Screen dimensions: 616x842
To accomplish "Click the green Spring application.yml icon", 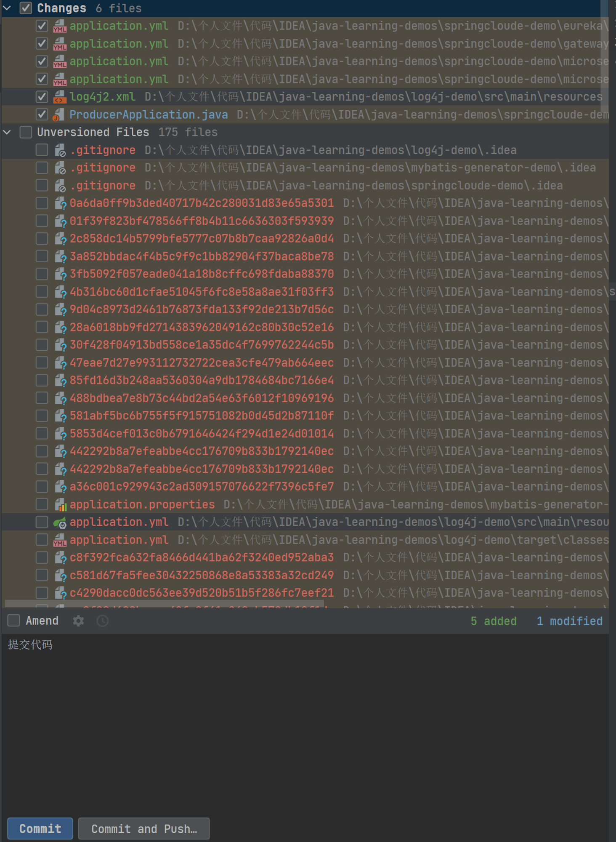I will coord(60,522).
